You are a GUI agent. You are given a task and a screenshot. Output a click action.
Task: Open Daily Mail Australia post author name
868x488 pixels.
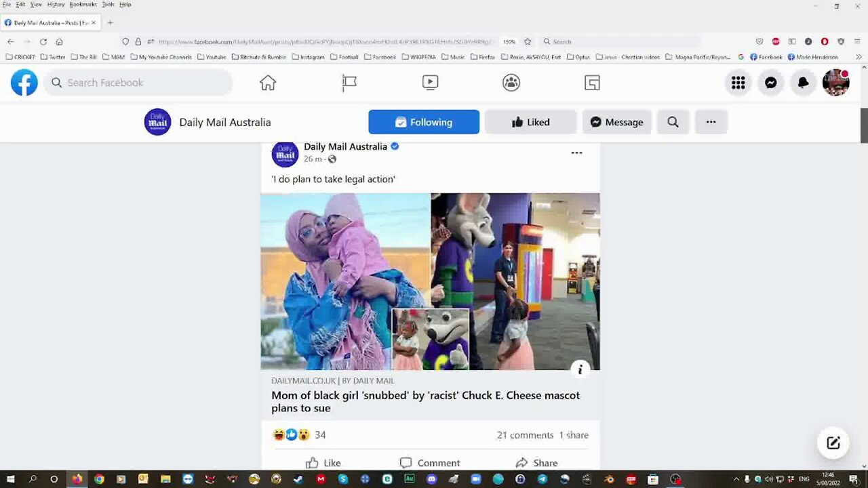coord(345,146)
